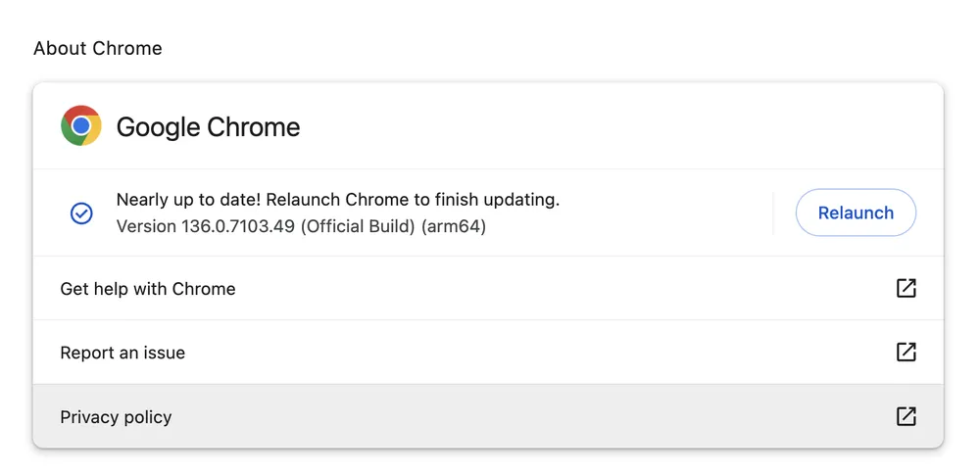The width and height of the screenshot is (980, 473).
Task: Click the word Version in the status line
Action: (146, 226)
